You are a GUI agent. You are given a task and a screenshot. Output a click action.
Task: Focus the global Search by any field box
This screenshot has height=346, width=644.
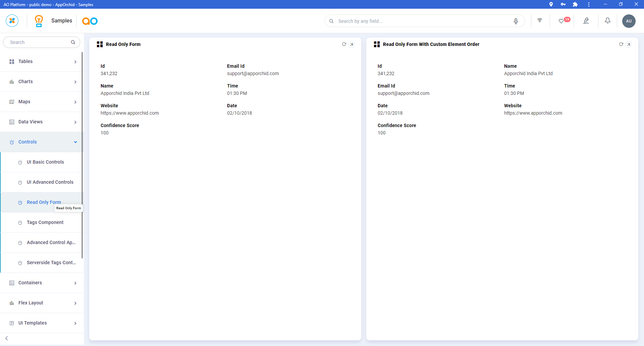(423, 21)
